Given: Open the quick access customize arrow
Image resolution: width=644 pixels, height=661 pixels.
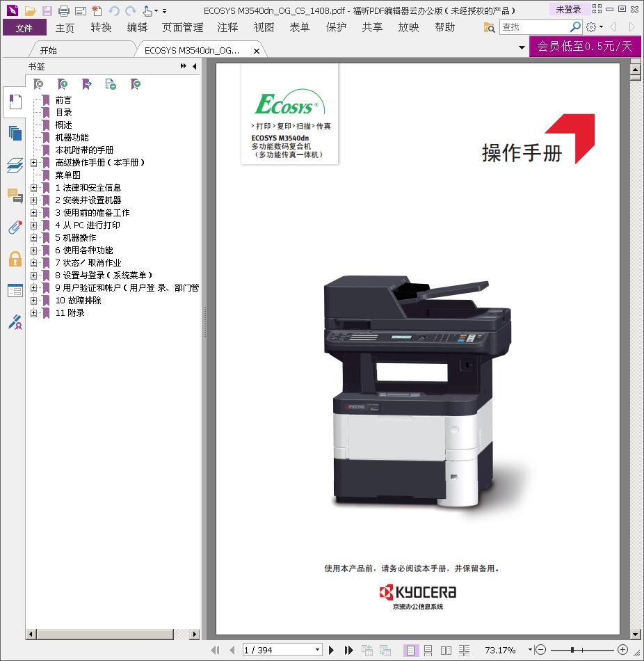Looking at the screenshot, I should point(164,11).
